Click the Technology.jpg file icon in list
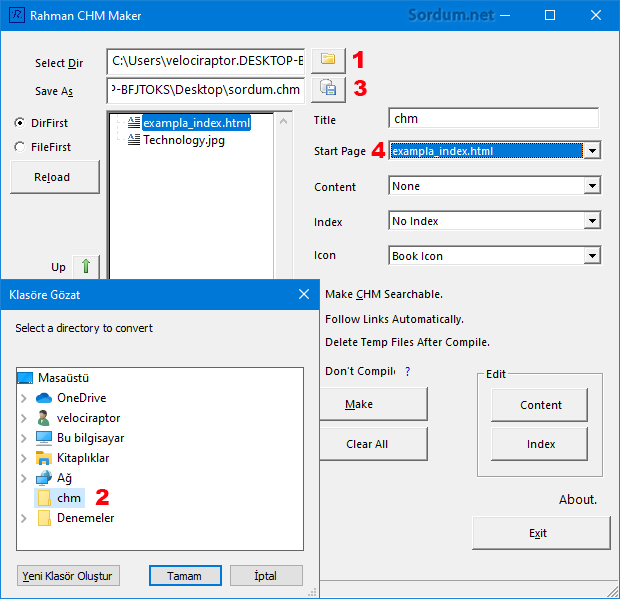 point(134,140)
